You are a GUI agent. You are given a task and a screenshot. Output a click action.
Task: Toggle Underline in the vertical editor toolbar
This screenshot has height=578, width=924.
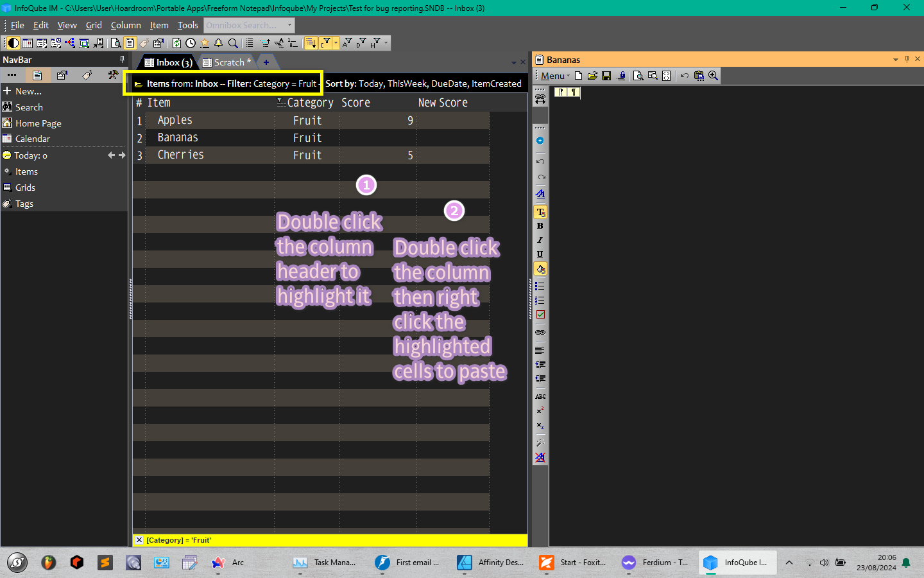[x=540, y=254]
